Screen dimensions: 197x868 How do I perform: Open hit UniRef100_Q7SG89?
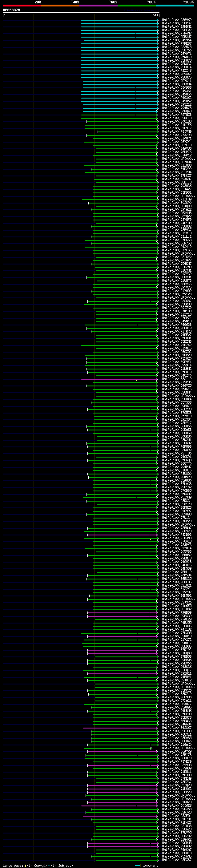(177, 768)
